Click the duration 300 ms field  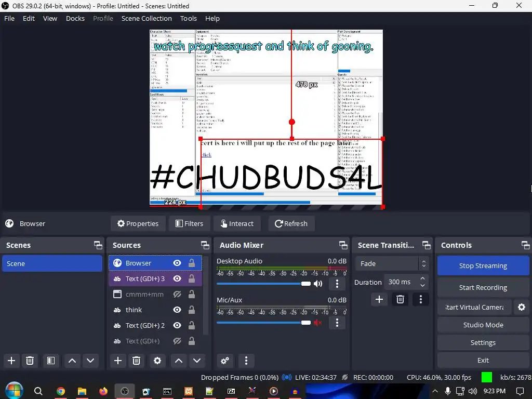(402, 282)
